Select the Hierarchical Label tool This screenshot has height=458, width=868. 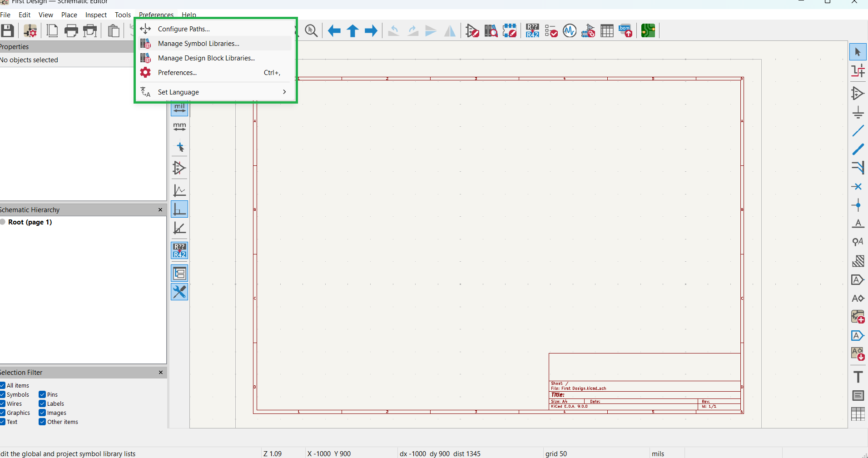(x=858, y=298)
